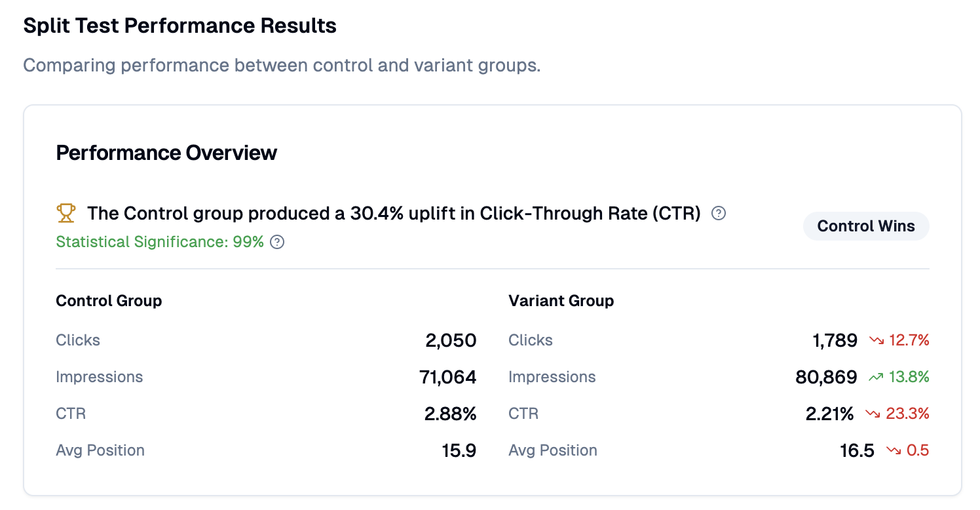Click the Control Wins badge
The height and width of the screenshot is (510, 980).
tap(866, 226)
